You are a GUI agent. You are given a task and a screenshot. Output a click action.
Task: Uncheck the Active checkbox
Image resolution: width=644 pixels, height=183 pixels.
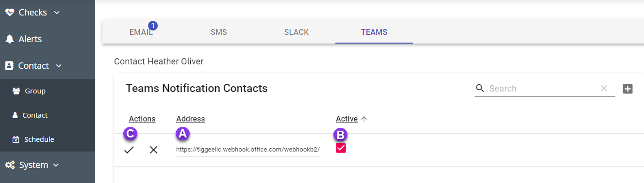(x=341, y=148)
